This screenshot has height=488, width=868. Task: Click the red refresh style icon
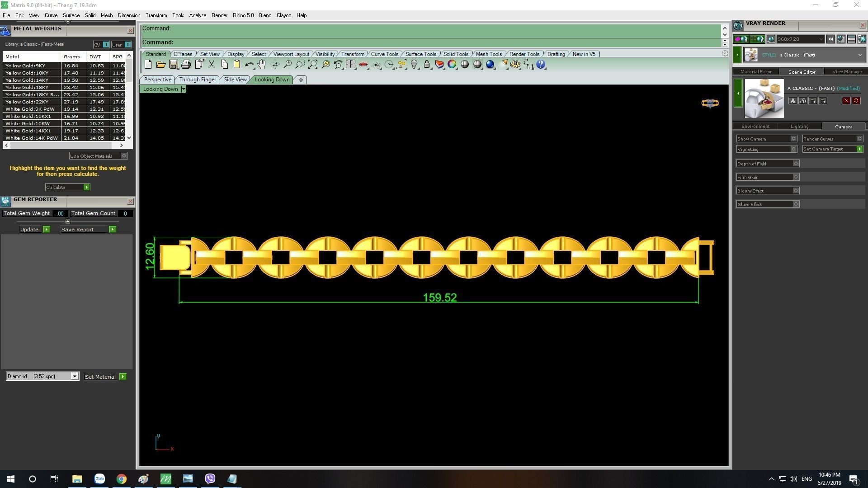pyautogui.click(x=856, y=101)
